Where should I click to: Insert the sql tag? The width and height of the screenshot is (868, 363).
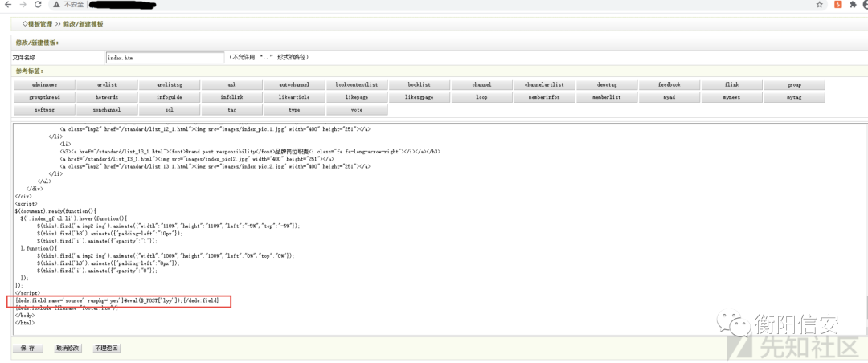coord(170,109)
